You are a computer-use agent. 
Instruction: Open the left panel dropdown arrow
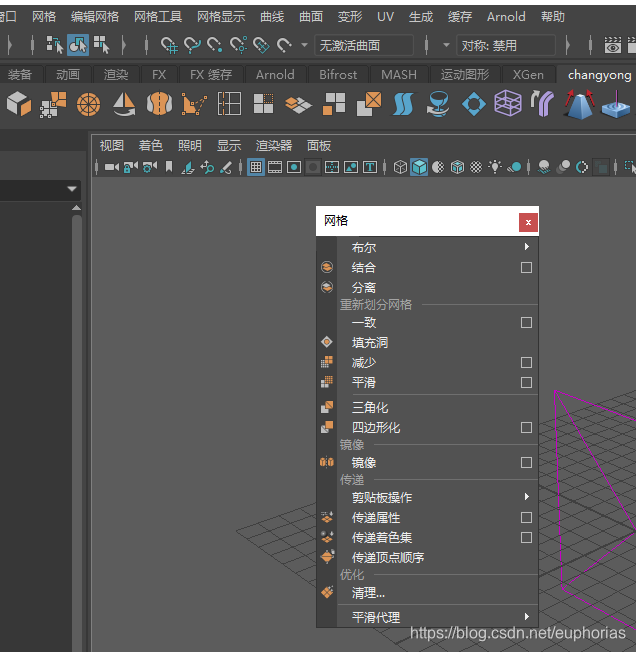point(72,189)
